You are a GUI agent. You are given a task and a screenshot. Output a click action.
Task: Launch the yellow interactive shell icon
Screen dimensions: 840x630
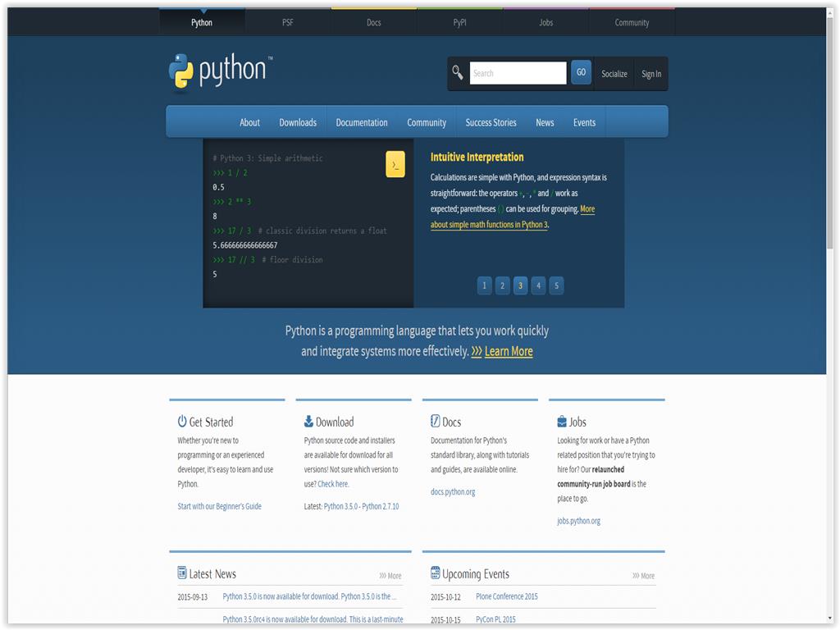click(x=395, y=164)
